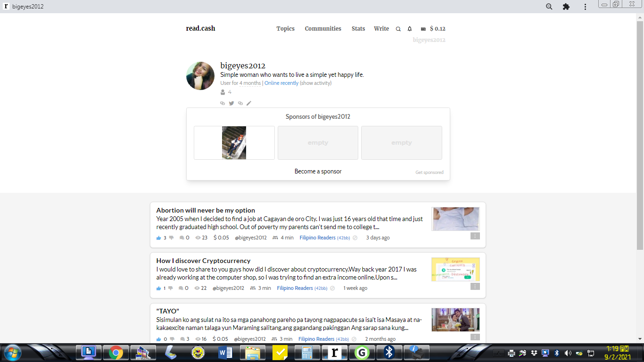Open the wedding thumbnail of the "TAYO" article
Image resolution: width=644 pixels, height=362 pixels.
(x=455, y=320)
